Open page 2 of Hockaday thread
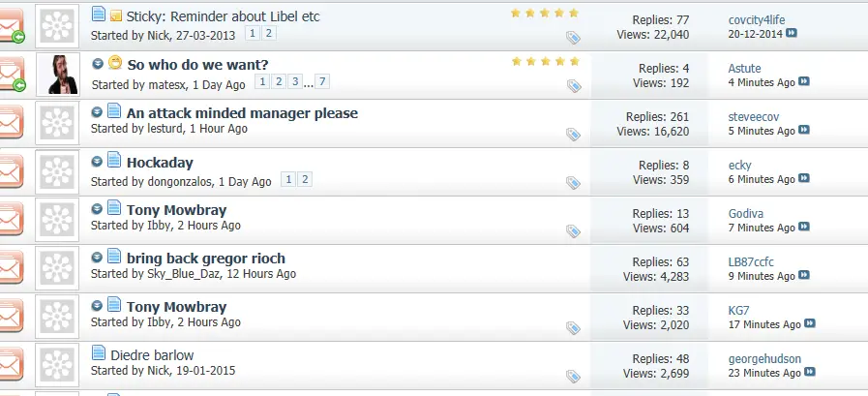 tap(305, 179)
